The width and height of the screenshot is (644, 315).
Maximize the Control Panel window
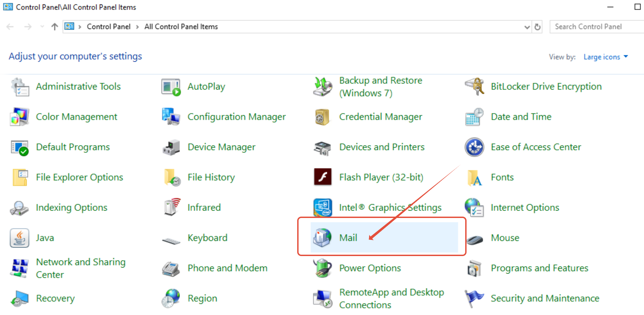click(637, 7)
